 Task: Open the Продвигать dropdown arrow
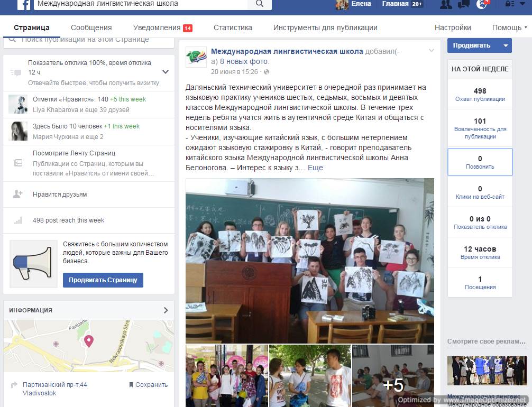(506, 45)
